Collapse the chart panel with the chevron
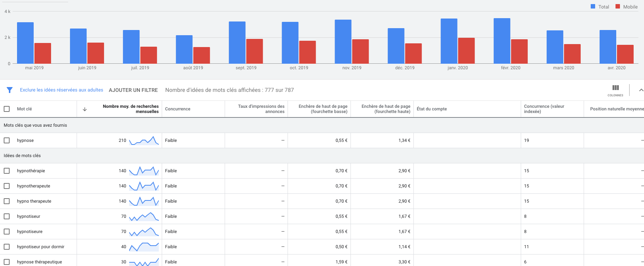 (x=641, y=90)
